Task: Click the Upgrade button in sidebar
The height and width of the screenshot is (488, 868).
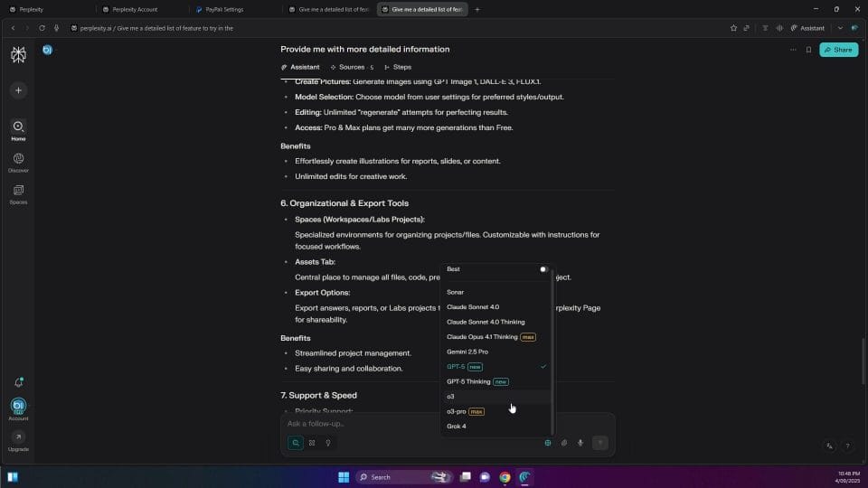Action: tap(18, 439)
